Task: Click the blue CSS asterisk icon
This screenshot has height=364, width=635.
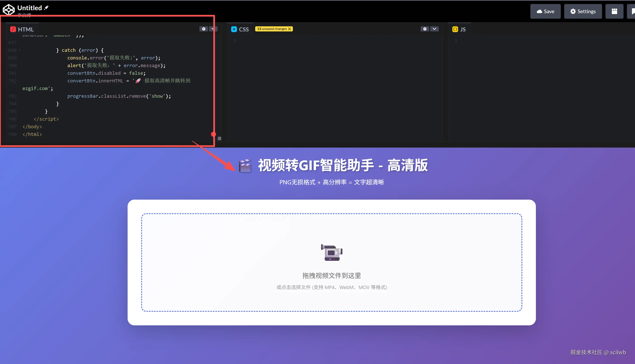Action: pos(234,29)
